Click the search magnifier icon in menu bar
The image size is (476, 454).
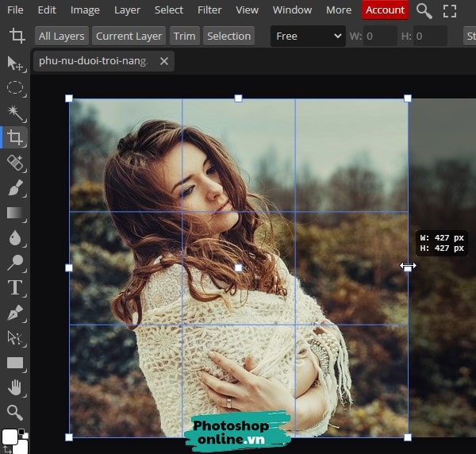click(424, 10)
